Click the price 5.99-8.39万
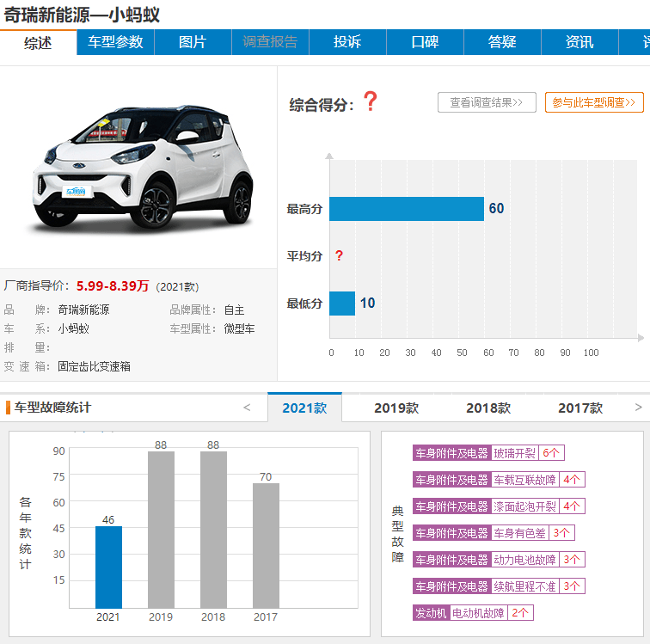 (113, 285)
